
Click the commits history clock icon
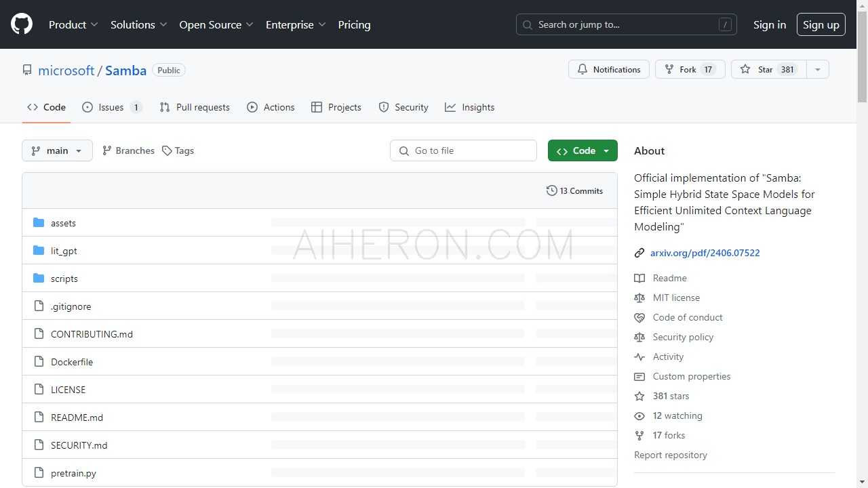[x=552, y=191]
